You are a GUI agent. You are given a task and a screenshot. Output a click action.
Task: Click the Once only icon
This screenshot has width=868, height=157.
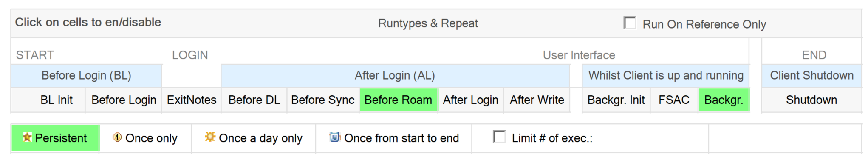(x=117, y=137)
